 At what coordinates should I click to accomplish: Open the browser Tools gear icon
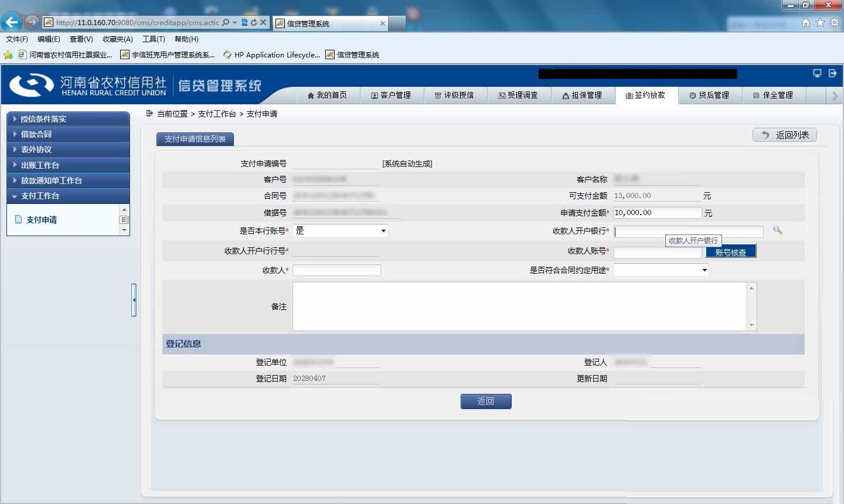[x=834, y=22]
